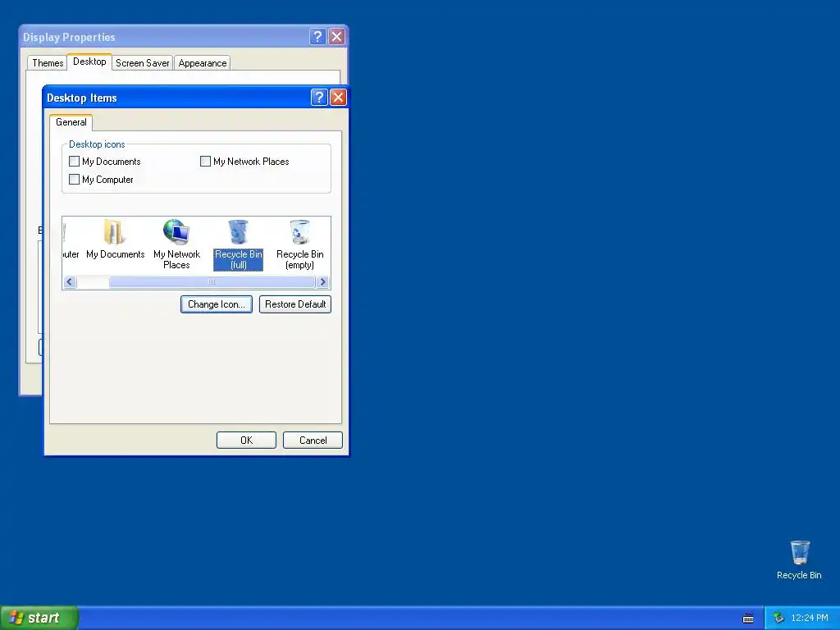The width and height of the screenshot is (840, 630).
Task: Click the Change Icon button
Action: coord(217,304)
